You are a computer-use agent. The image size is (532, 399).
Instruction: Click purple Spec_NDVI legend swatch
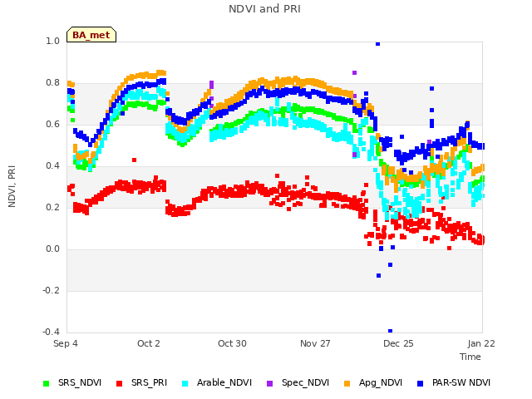tap(270, 383)
